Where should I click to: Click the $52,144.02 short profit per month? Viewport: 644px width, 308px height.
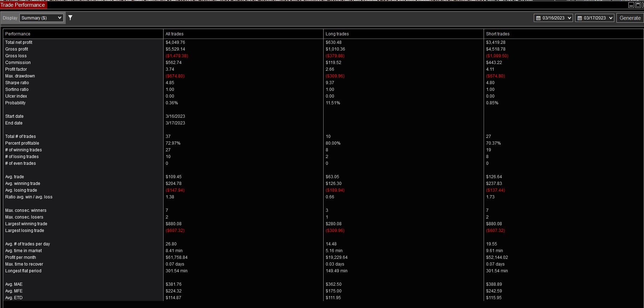(497, 257)
